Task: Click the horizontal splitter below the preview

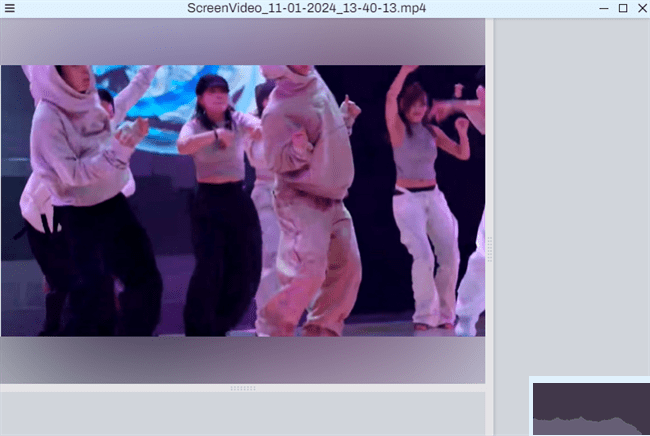Action: click(243, 388)
